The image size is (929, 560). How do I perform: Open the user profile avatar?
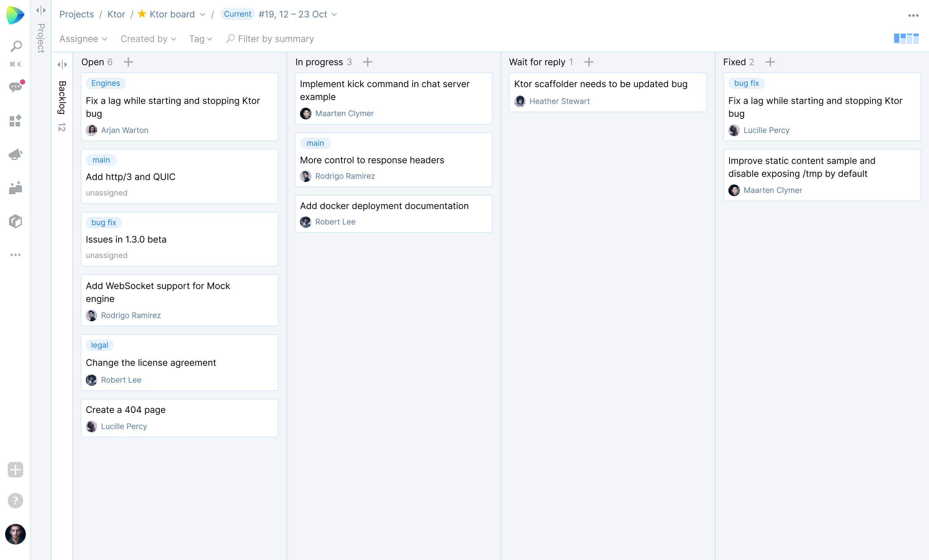coord(15,534)
